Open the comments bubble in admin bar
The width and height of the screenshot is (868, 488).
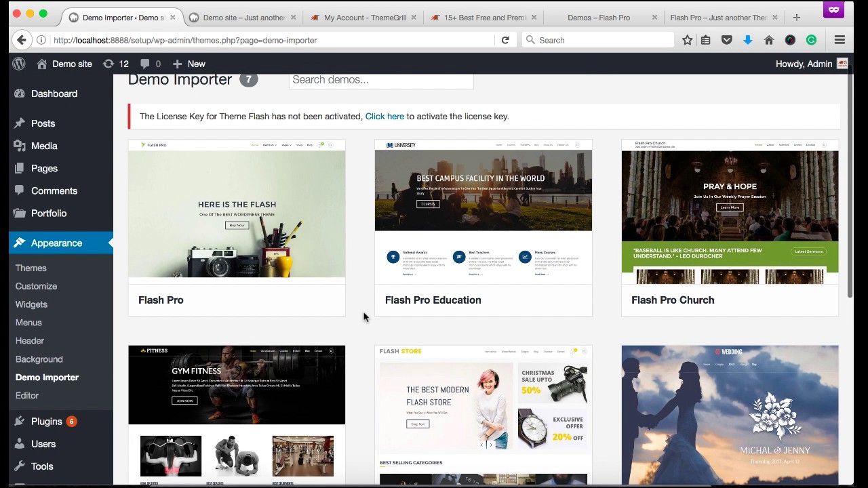150,64
